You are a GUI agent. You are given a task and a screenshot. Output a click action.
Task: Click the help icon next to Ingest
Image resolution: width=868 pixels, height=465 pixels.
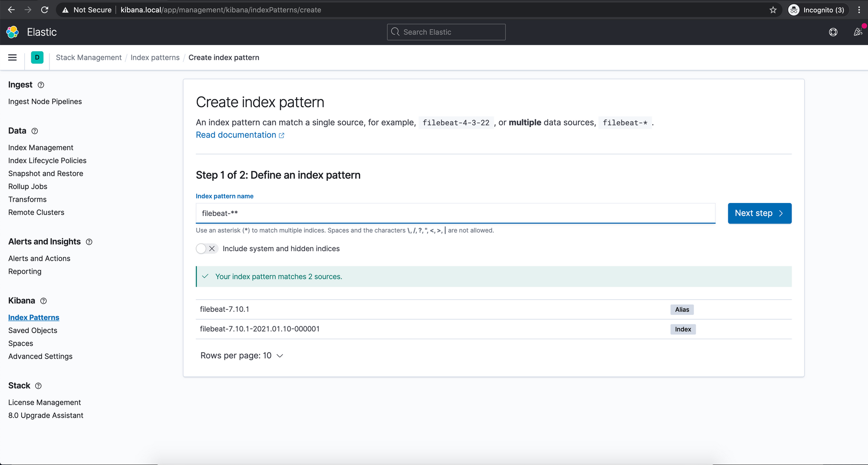click(x=41, y=85)
